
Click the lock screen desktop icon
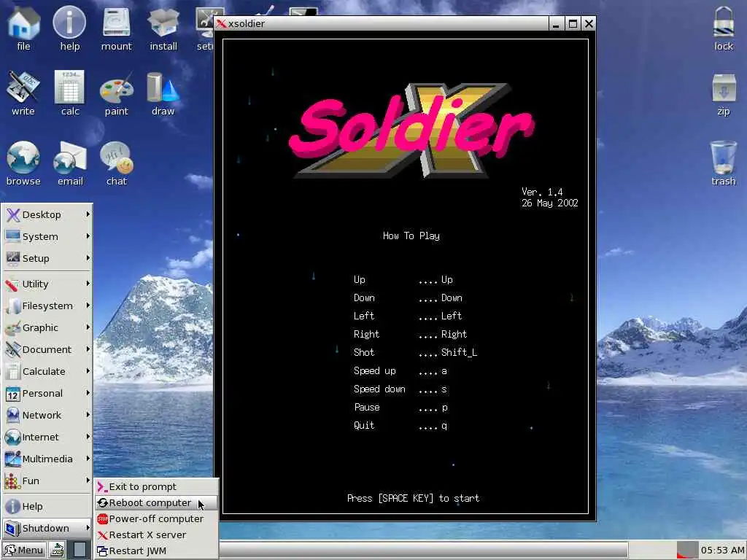click(724, 28)
